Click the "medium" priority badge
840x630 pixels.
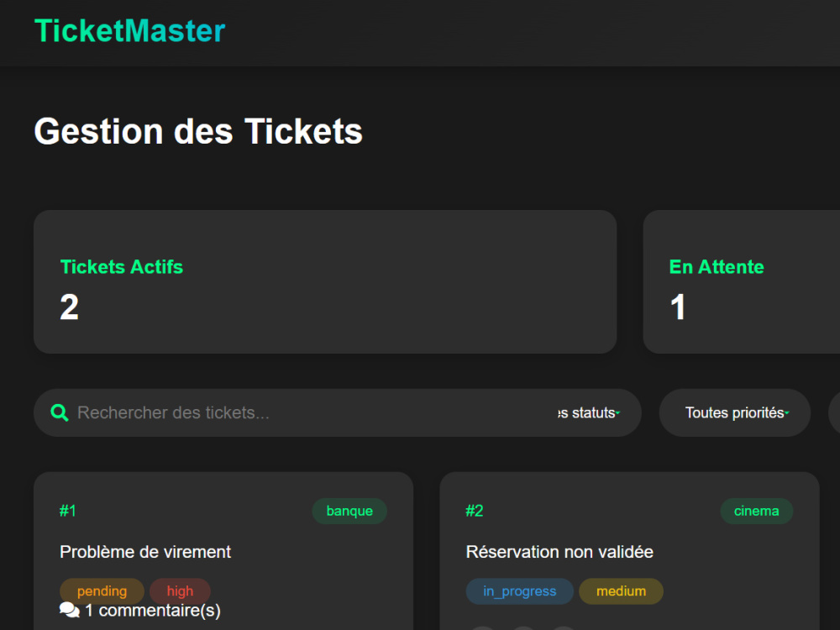[x=621, y=591]
